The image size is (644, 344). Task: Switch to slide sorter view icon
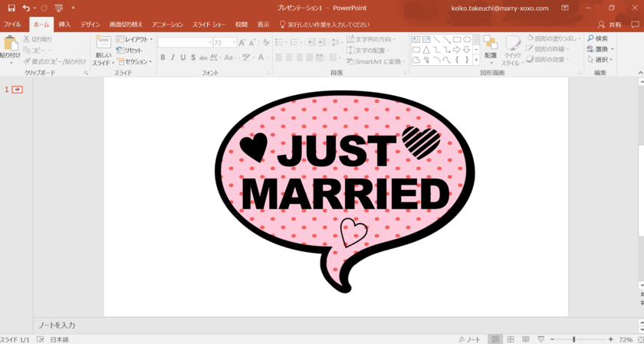[x=511, y=339]
